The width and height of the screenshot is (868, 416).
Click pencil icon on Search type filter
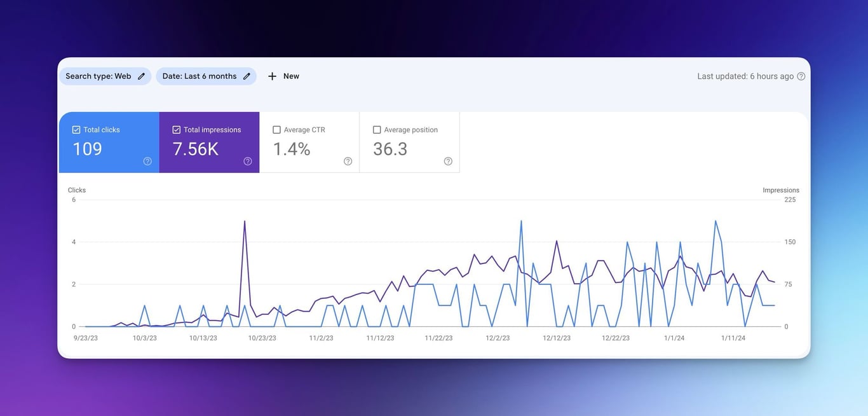tap(141, 76)
